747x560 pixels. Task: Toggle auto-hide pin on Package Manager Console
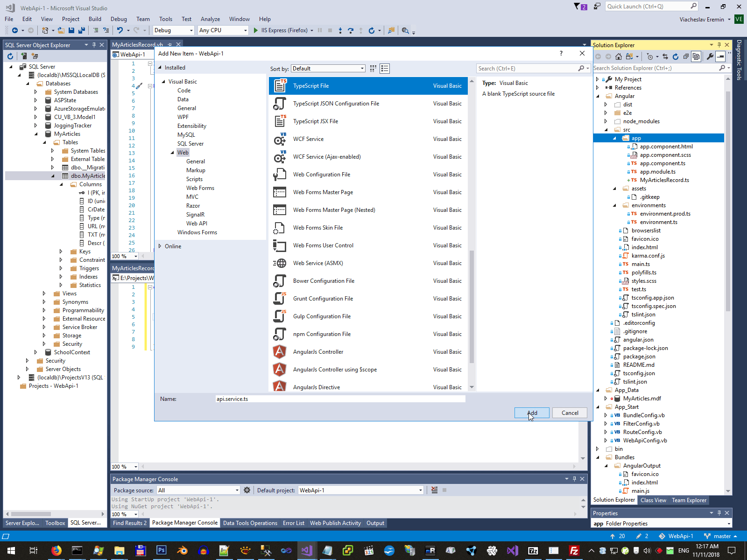[574, 479]
